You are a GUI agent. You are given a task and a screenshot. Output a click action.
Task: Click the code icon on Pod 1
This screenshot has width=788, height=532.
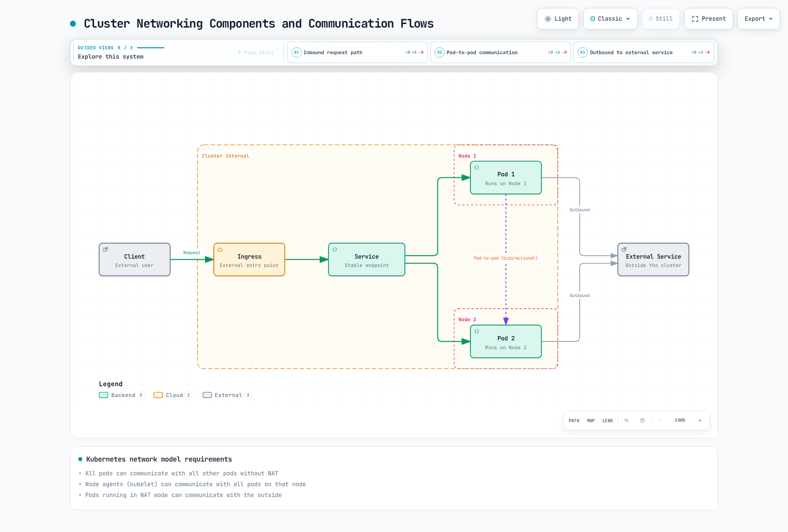tap(477, 167)
